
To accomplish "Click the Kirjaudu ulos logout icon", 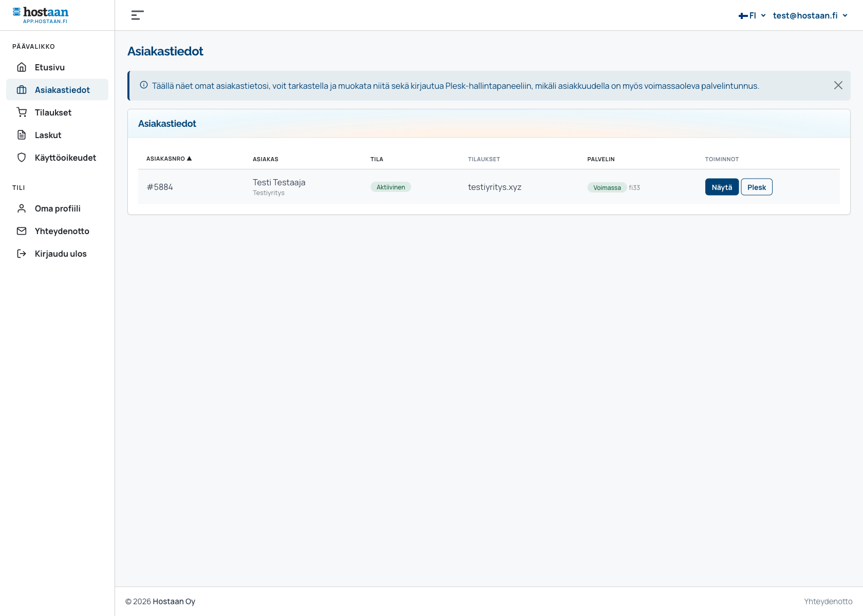I will click(22, 254).
